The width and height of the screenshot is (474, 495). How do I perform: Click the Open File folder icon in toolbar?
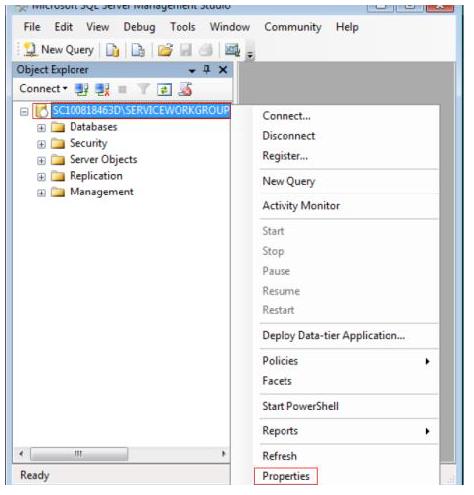click(x=165, y=50)
